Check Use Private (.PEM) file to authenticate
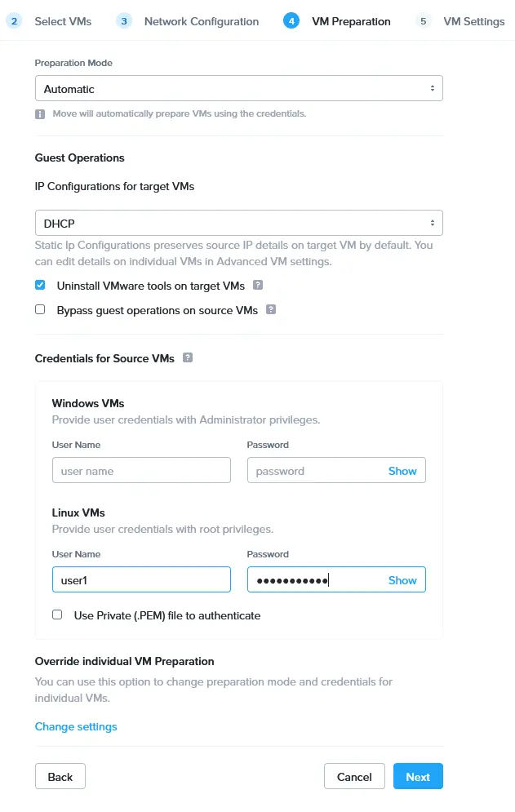This screenshot has height=812, width=515. tap(57, 615)
